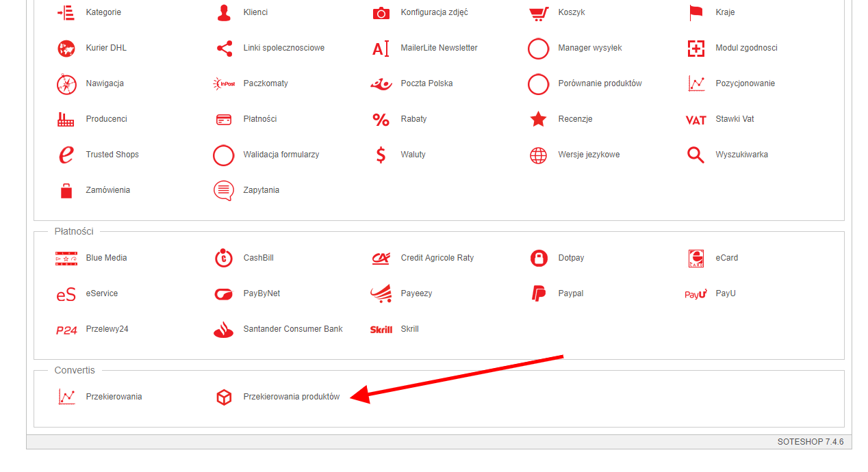
Task: Click the Zapytania speech bubble icon
Action: click(224, 190)
